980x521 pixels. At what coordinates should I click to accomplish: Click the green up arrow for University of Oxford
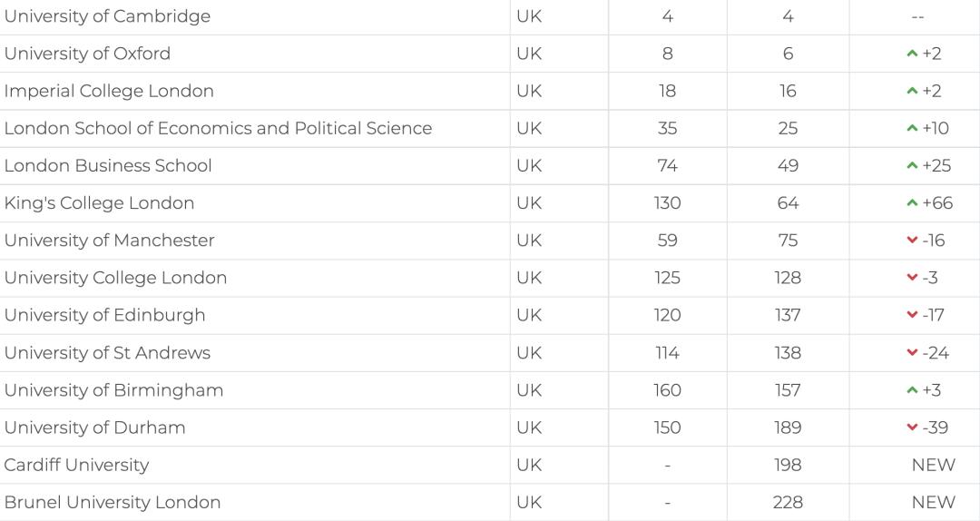coord(912,54)
